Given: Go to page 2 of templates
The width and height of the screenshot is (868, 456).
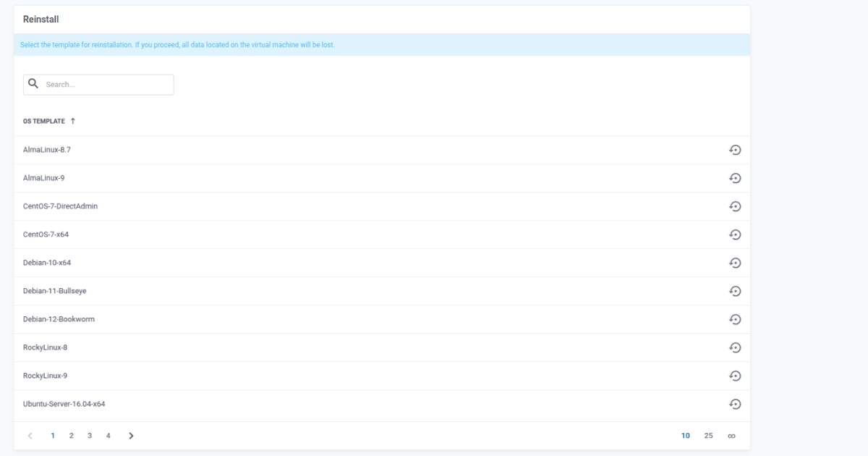Looking at the screenshot, I should click(x=71, y=436).
